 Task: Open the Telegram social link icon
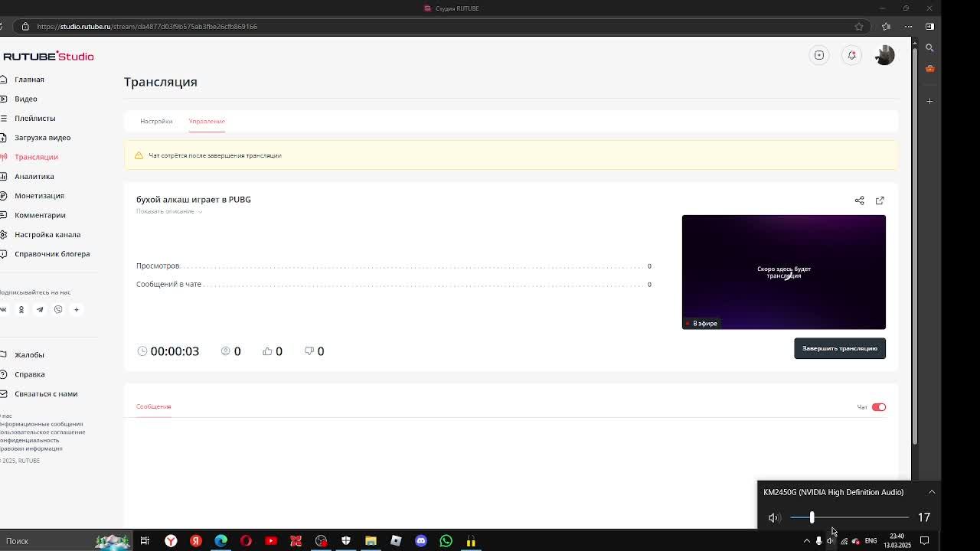[40, 309]
